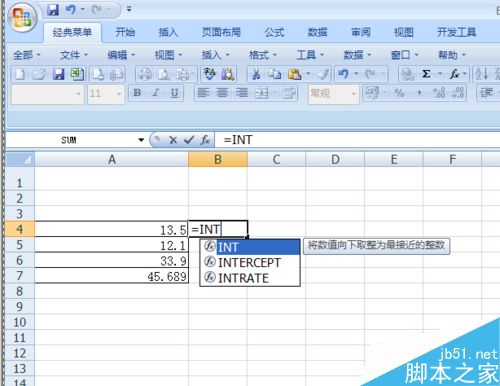Viewport: 500px width, 386px height.
Task: Open the 全部 classic menu dropdown
Action: pos(27,55)
